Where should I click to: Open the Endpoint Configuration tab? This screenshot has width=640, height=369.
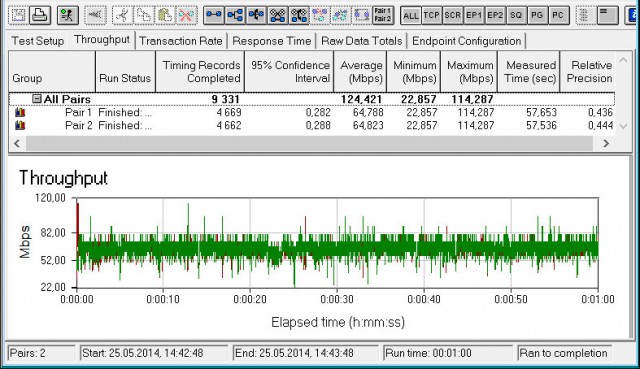(x=467, y=41)
